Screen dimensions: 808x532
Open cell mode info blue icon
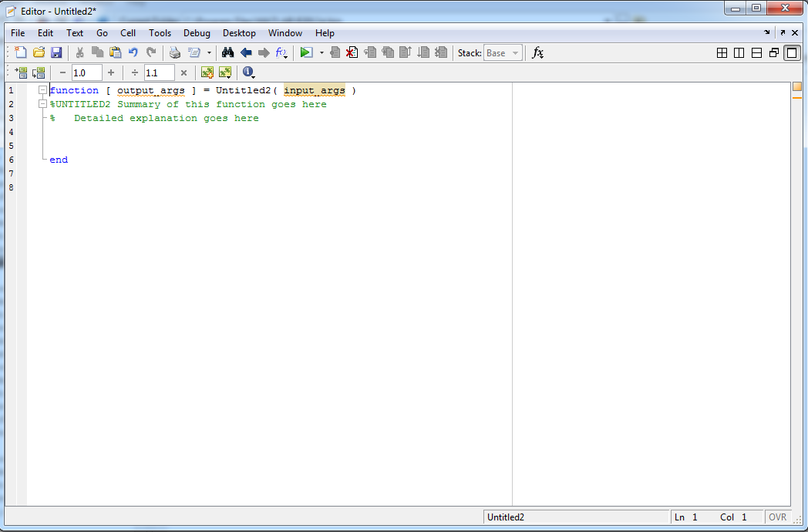point(248,72)
